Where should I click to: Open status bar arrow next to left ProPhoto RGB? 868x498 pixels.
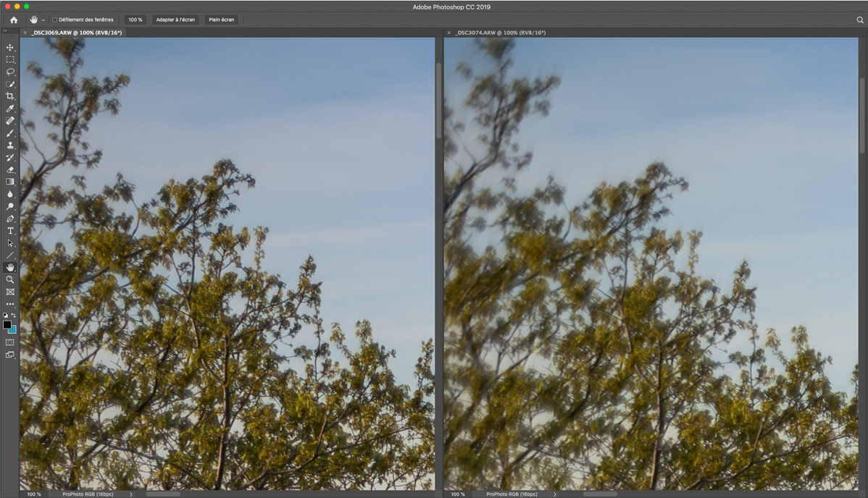tap(130, 494)
